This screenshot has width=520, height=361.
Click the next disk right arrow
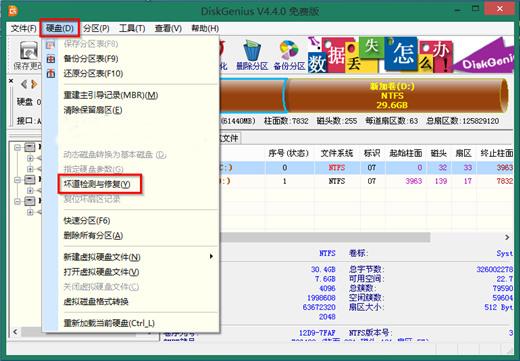[x=34, y=84]
